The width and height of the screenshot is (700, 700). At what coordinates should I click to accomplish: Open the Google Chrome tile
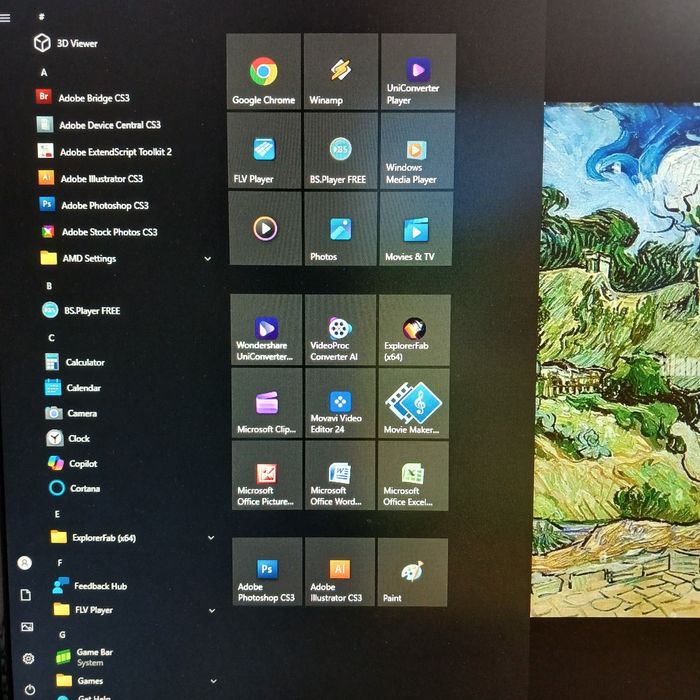pyautogui.click(x=263, y=71)
